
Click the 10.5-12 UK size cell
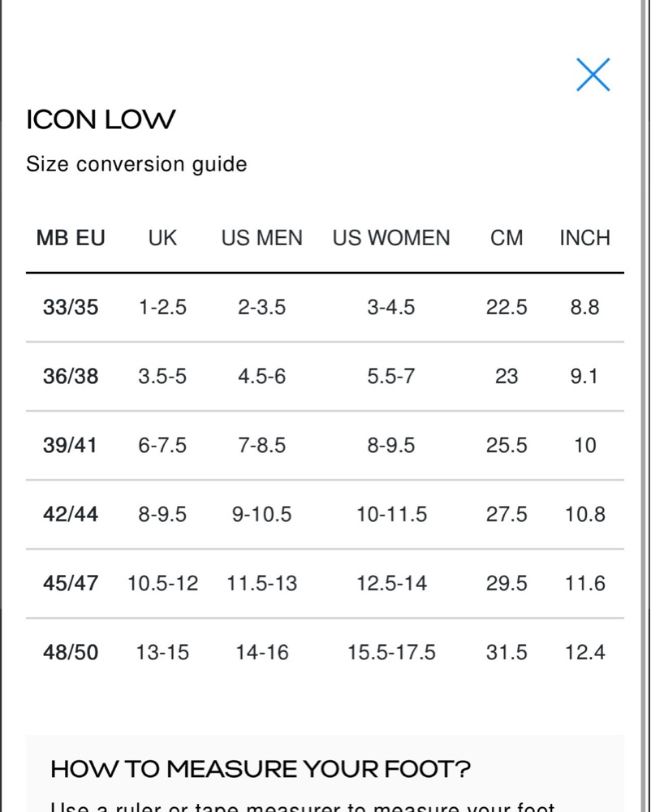(x=162, y=584)
